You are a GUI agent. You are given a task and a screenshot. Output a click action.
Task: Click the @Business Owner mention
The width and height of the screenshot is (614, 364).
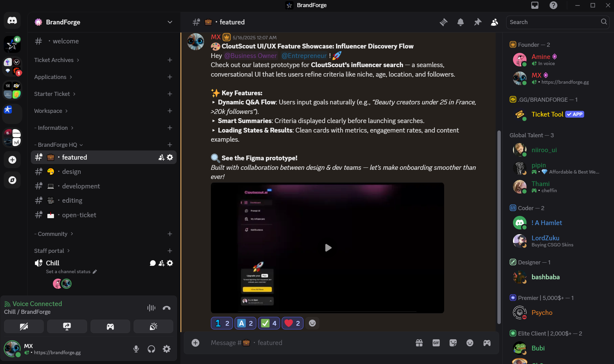click(x=251, y=56)
